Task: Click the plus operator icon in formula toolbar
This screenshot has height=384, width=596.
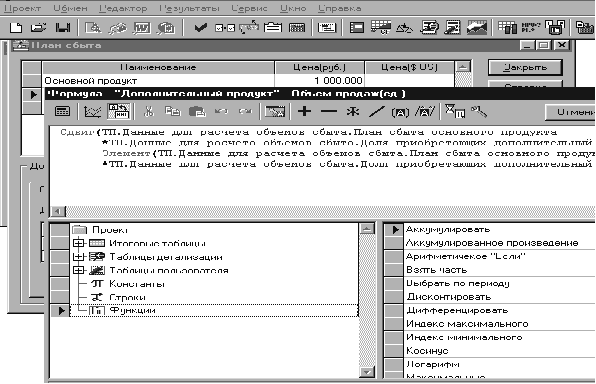Action: 304,111
